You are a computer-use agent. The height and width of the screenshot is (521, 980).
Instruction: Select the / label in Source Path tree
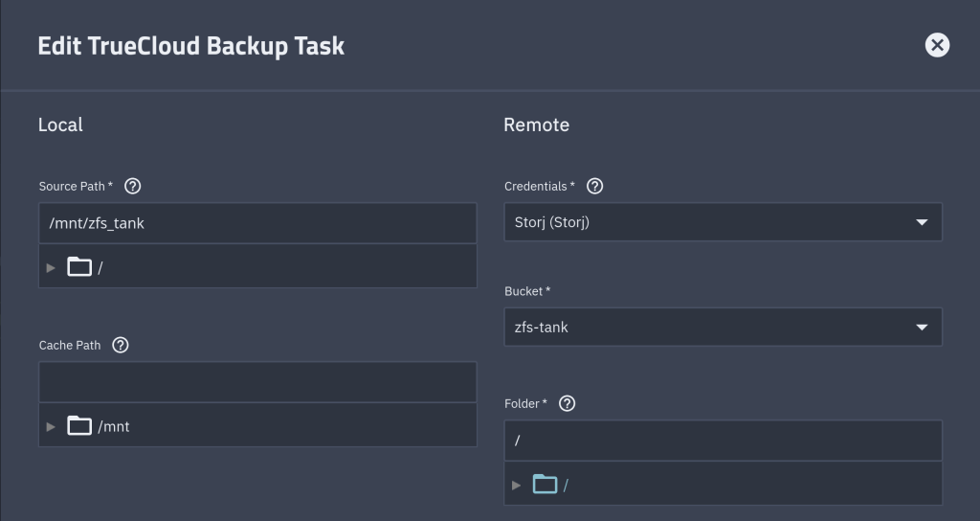(100, 268)
